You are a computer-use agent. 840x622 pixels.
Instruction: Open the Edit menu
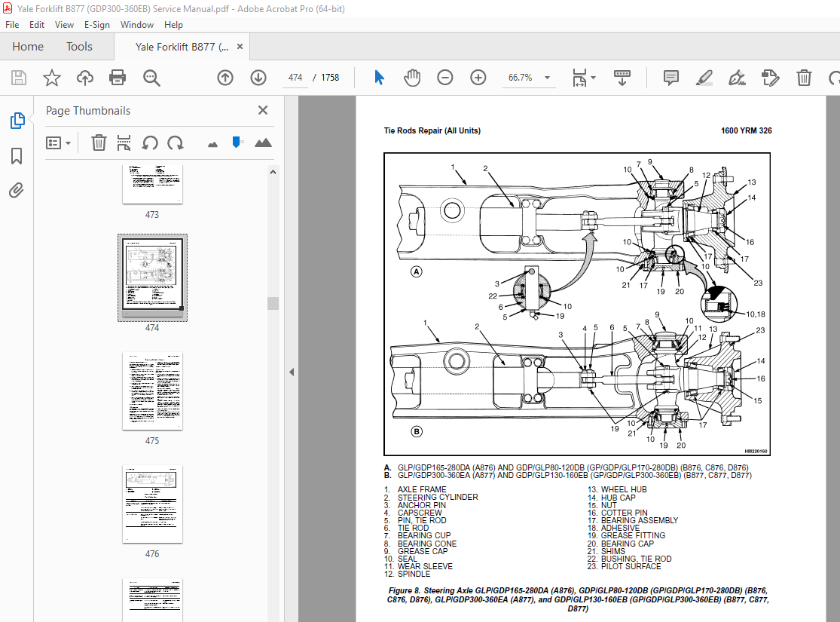36,25
